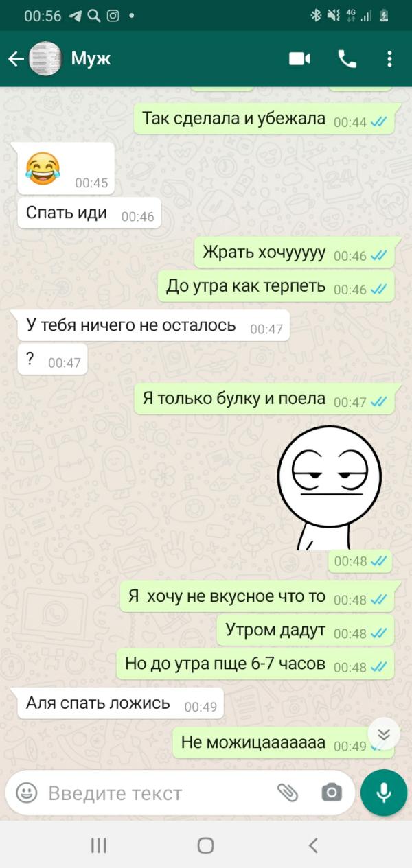Open the Муж contact profile picture
The image size is (412, 868).
(46, 59)
